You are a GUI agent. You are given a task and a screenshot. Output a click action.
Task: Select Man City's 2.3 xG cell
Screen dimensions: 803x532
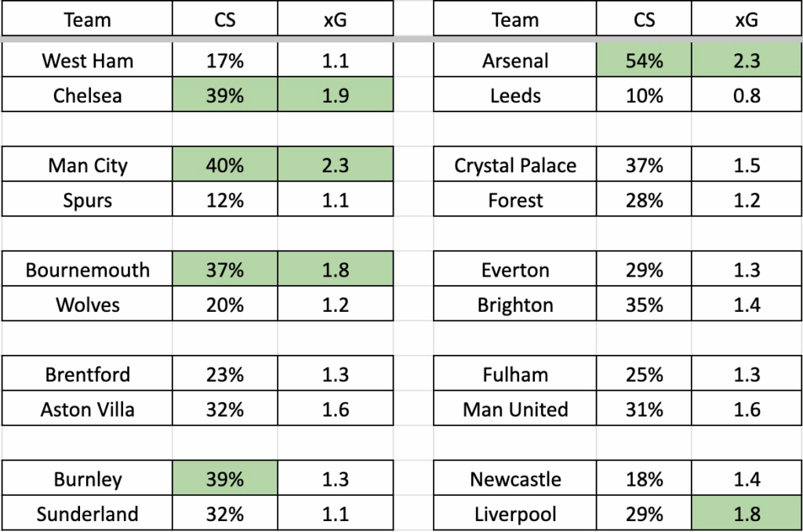(x=336, y=165)
